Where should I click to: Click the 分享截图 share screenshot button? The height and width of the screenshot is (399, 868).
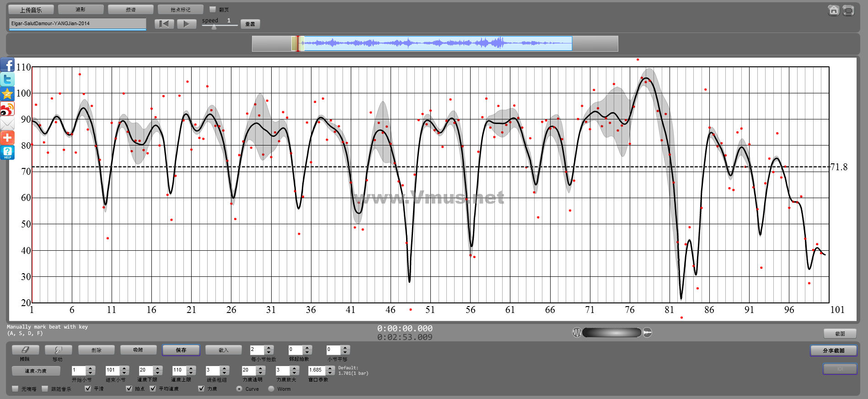tap(833, 350)
